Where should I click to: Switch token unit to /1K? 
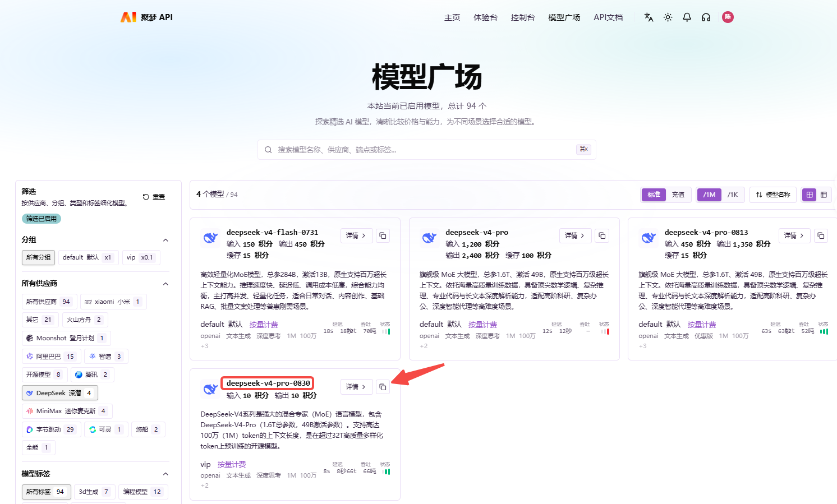pyautogui.click(x=733, y=195)
